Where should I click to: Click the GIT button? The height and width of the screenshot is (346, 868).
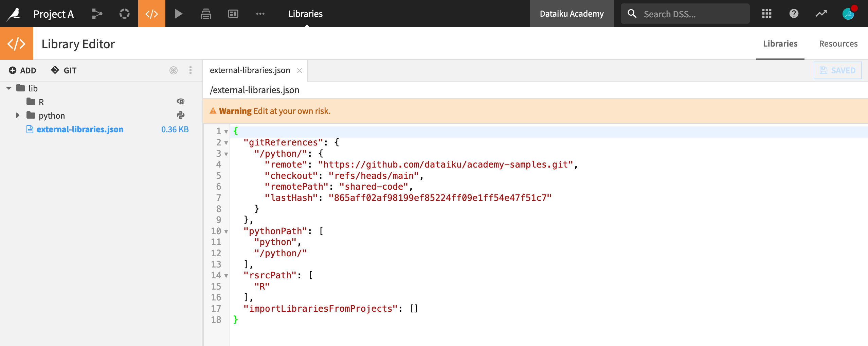coord(64,70)
